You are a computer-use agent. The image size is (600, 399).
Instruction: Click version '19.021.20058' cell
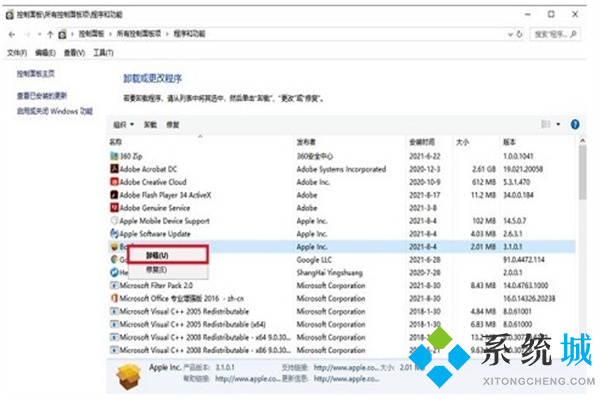(x=523, y=169)
